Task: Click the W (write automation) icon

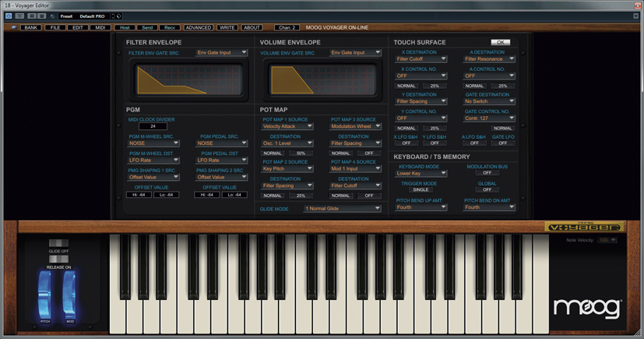Action: click(41, 16)
